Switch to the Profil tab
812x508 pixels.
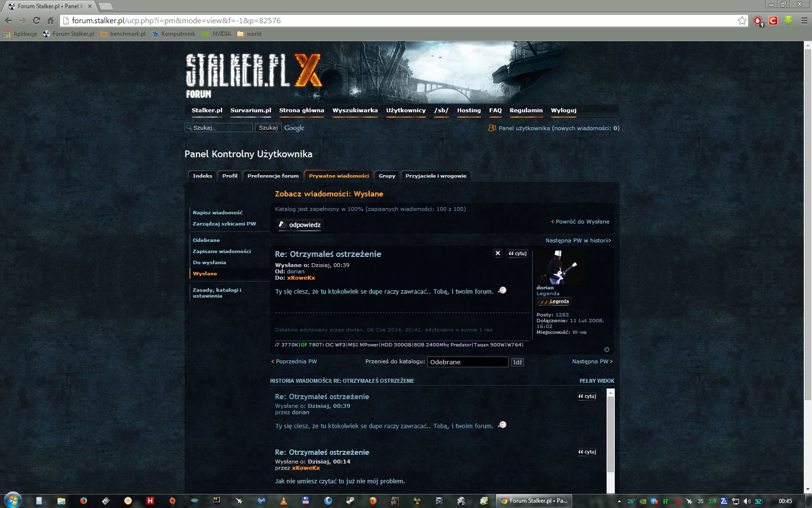click(x=230, y=176)
